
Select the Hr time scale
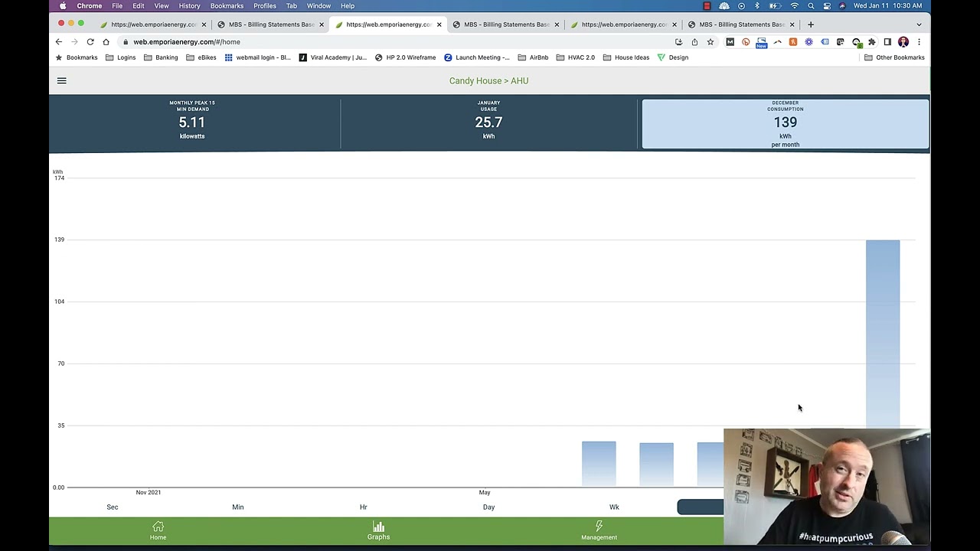[364, 507]
